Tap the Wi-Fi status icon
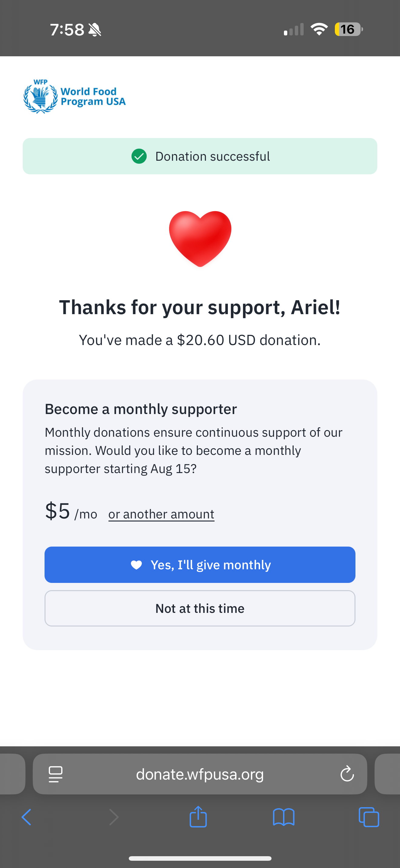The height and width of the screenshot is (868, 400). [x=319, y=29]
